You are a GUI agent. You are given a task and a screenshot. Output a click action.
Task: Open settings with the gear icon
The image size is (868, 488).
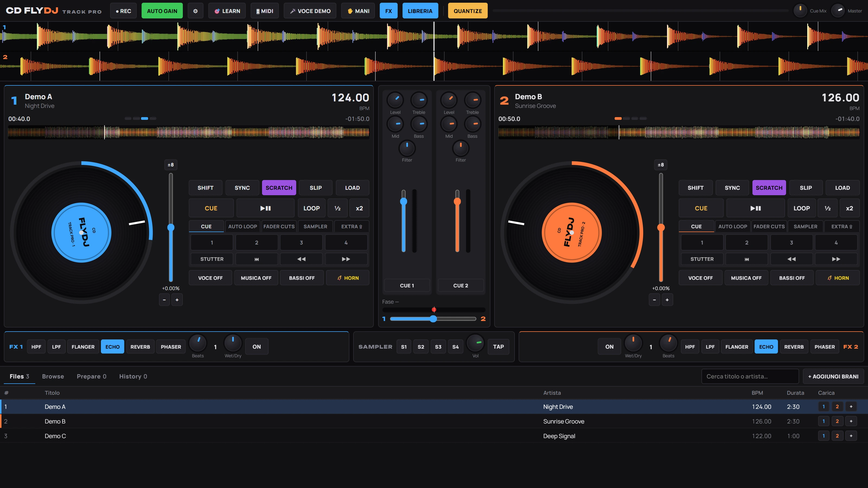tap(195, 11)
